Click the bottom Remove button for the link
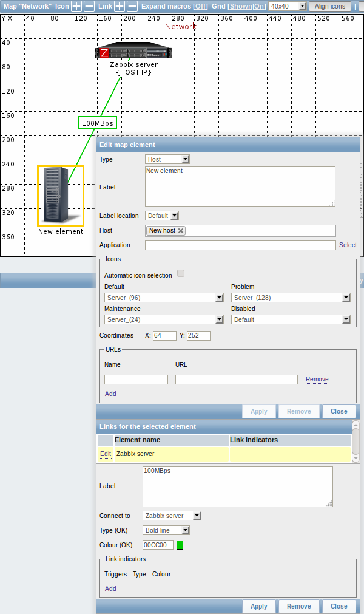The height and width of the screenshot is (614, 364). [x=299, y=606]
